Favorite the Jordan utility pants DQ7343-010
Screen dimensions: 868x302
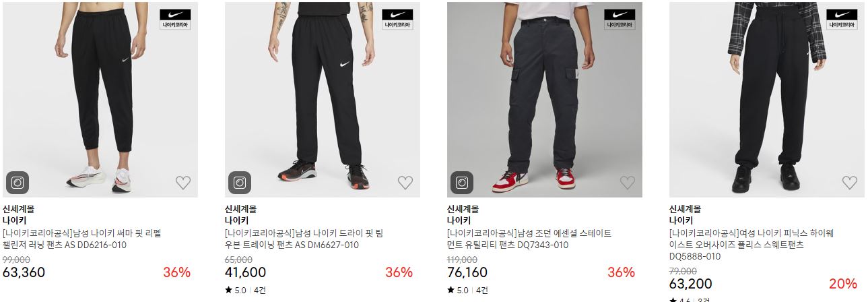point(628,183)
